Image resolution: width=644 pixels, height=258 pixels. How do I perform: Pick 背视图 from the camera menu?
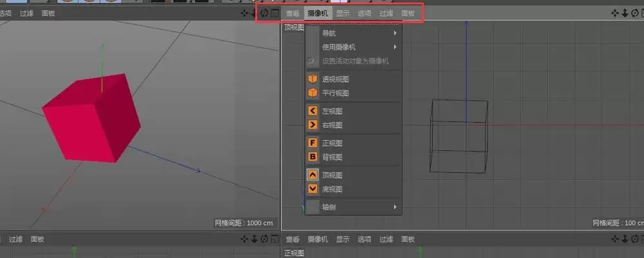click(353, 157)
